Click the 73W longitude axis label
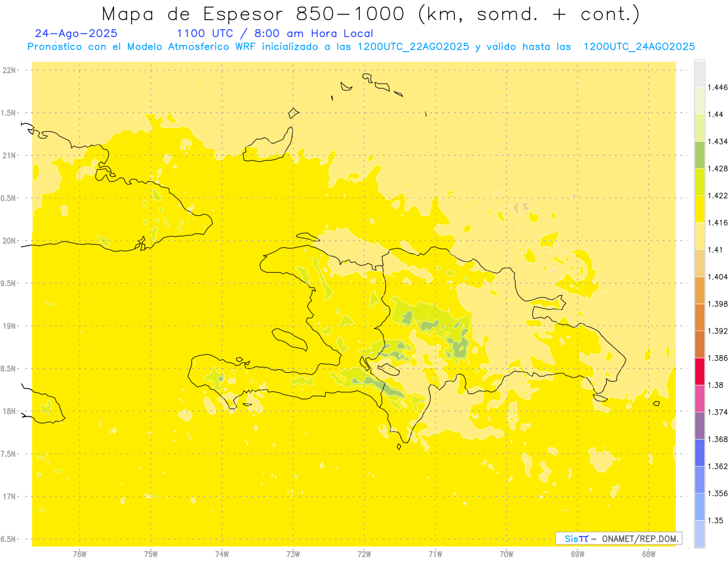The width and height of the screenshot is (728, 562). click(x=292, y=554)
